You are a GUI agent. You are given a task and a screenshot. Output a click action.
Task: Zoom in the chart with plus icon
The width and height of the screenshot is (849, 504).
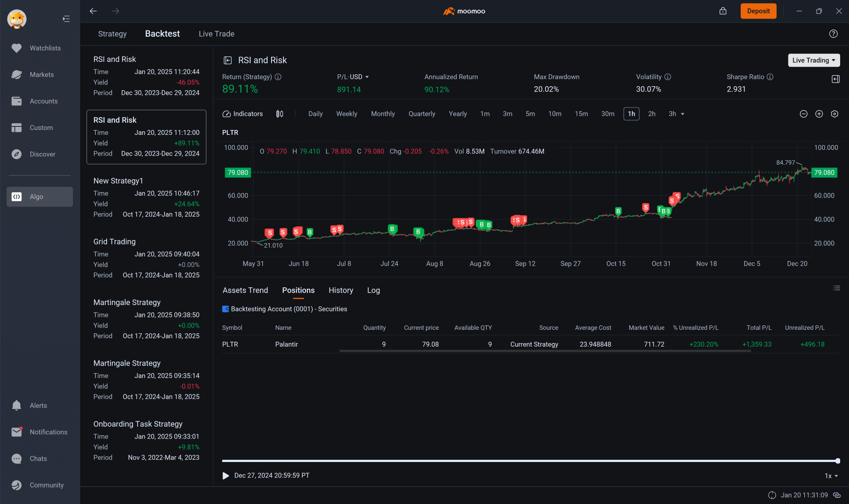coord(819,114)
